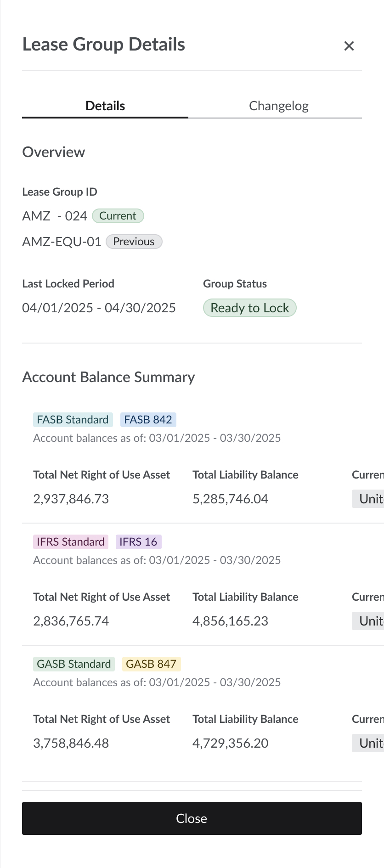The height and width of the screenshot is (868, 384).
Task: Click the IFRS liability balance 4,856,165.23
Action: [x=231, y=621]
